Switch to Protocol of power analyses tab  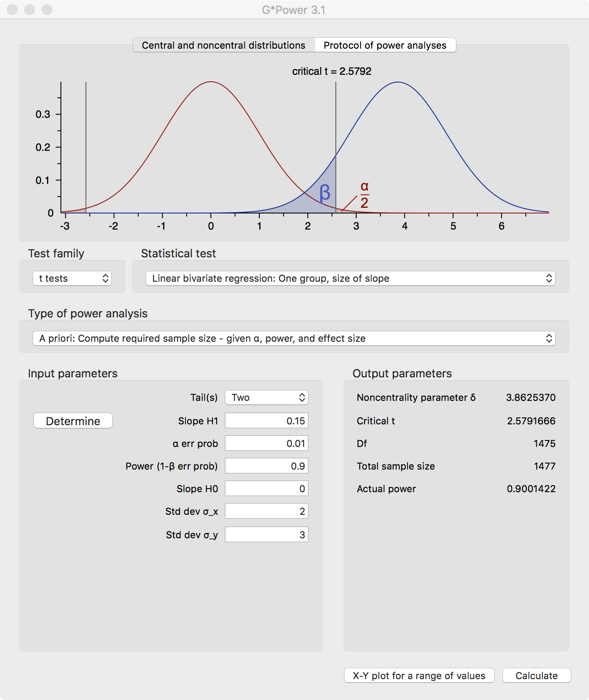point(385,45)
